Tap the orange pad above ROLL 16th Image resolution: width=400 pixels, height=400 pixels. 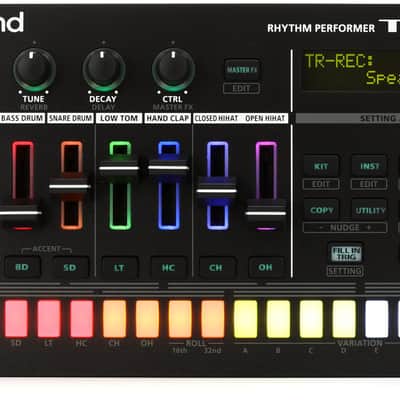coord(180,318)
